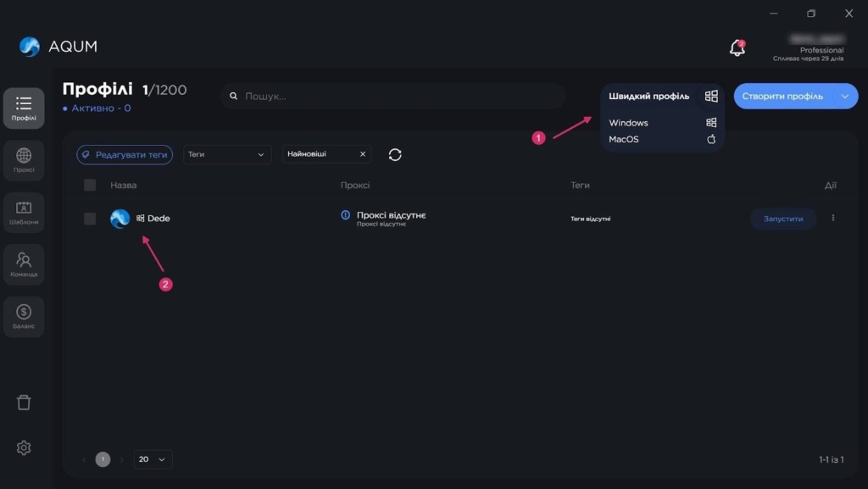
Task: Tick the select-all checkbox in header
Action: click(90, 185)
